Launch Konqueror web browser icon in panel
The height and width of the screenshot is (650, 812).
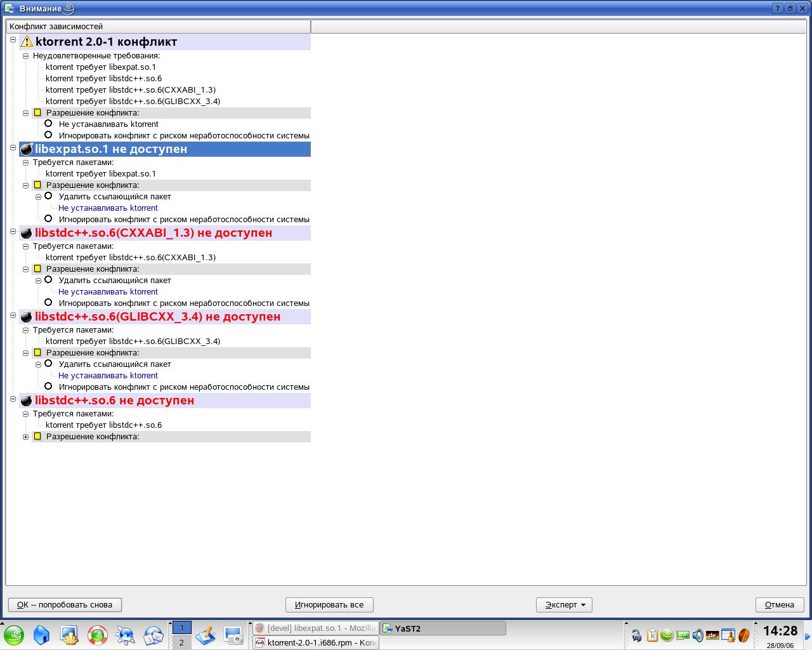126,635
